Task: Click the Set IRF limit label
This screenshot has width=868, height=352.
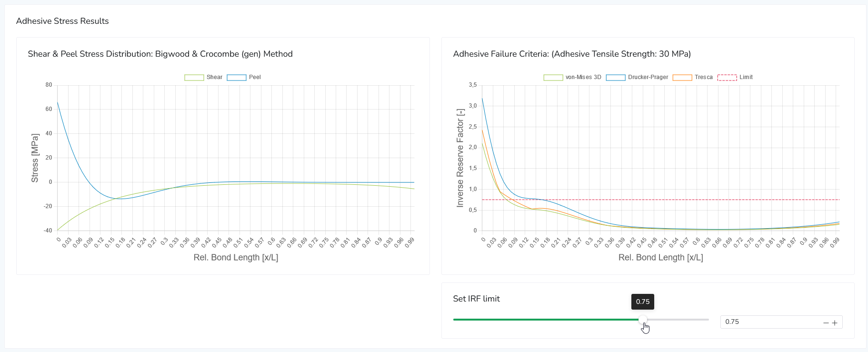Action: (x=476, y=299)
